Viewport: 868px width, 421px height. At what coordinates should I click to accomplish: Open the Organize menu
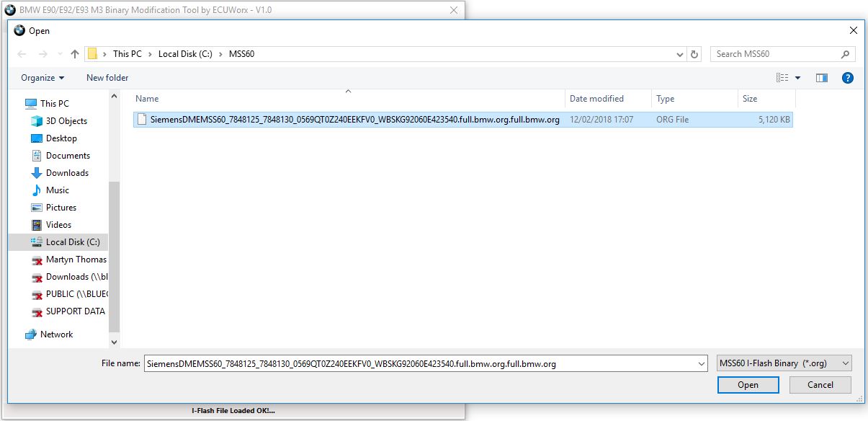(42, 78)
